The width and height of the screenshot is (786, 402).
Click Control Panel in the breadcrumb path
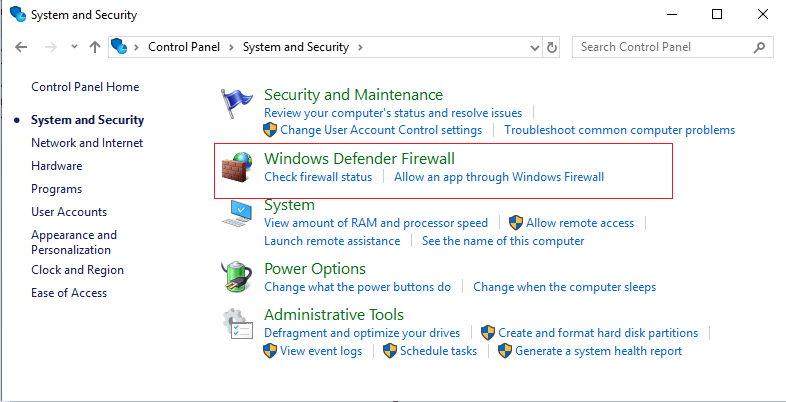[186, 47]
